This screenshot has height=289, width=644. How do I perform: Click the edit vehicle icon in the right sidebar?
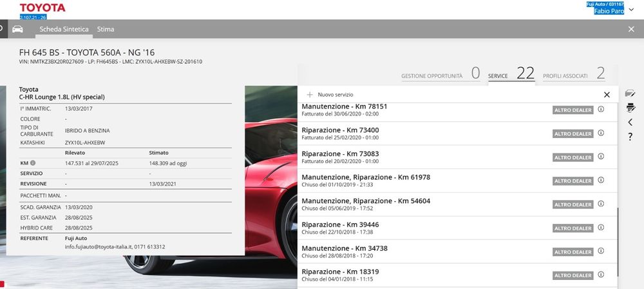[630, 93]
